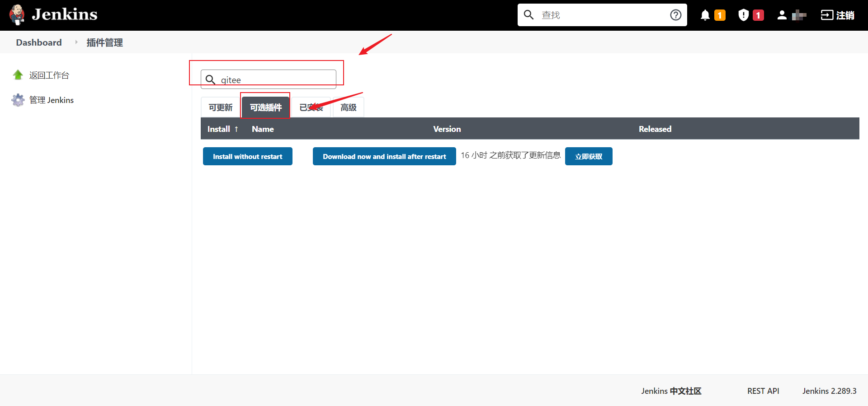Screen dimensions: 868x406
Task: Click Download now and install after restart
Action: click(384, 157)
